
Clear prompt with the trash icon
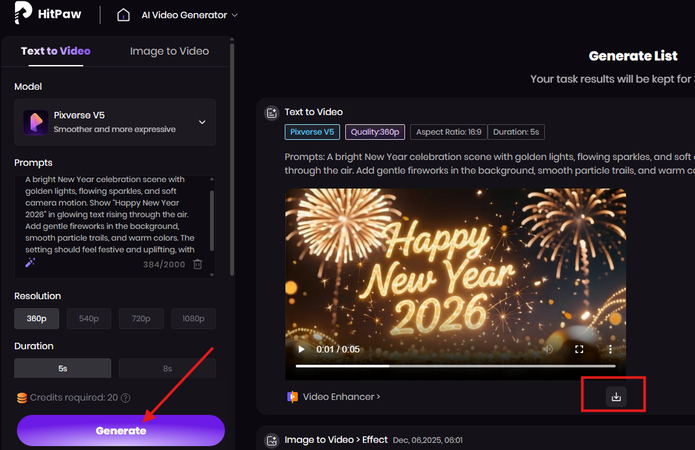(198, 264)
